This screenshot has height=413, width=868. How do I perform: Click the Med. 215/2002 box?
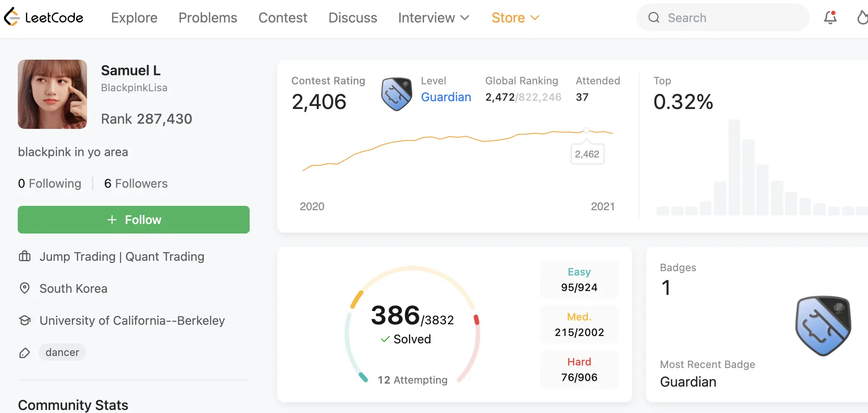tap(579, 324)
